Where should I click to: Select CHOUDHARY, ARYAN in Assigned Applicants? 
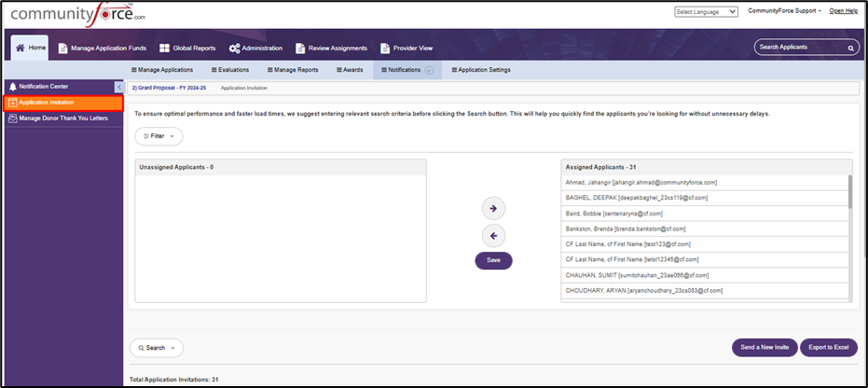pyautogui.click(x=704, y=291)
